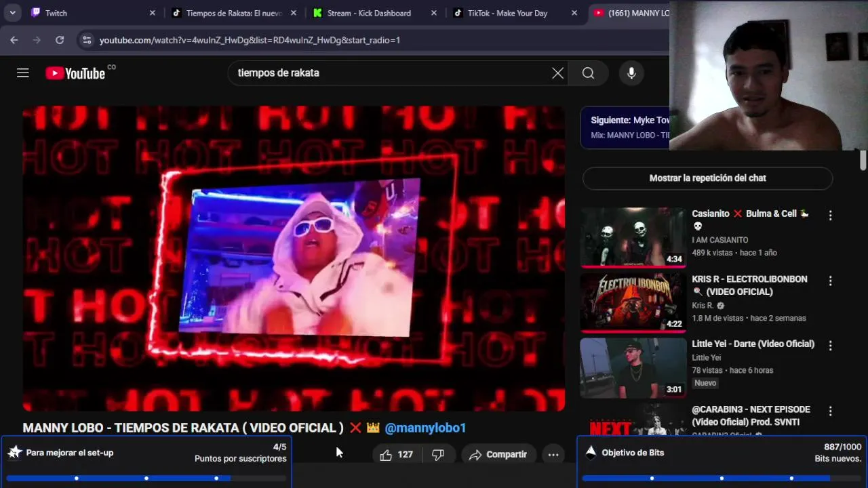This screenshot has width=868, height=488.
Task: Open more actions menu beside Compartir
Action: pos(553,455)
